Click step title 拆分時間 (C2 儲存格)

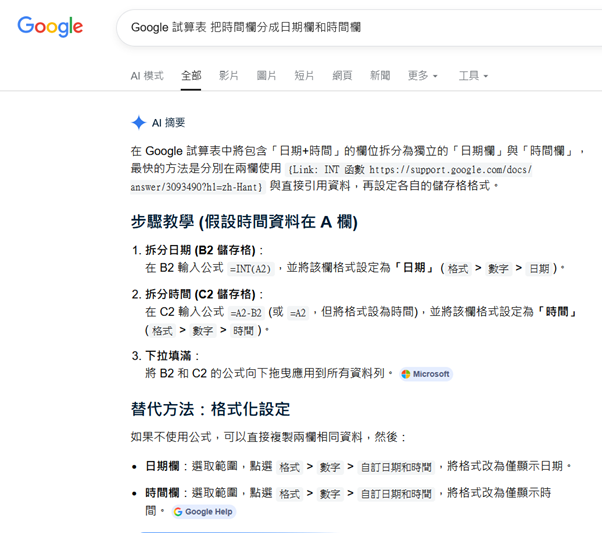coord(200,295)
